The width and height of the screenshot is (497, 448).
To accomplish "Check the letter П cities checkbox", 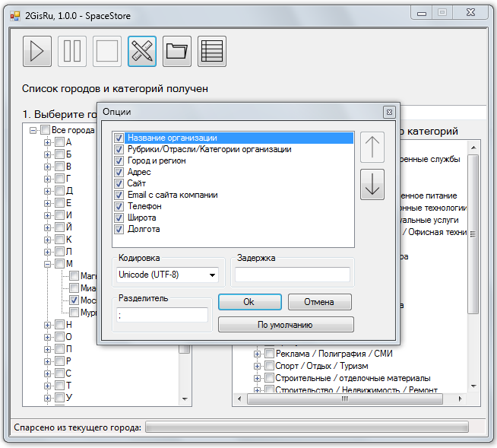I will tap(59, 349).
